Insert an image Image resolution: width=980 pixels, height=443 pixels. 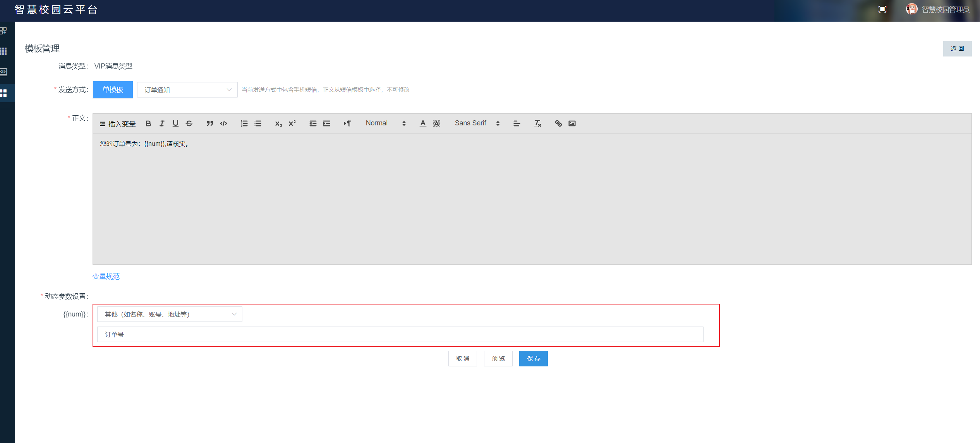pyautogui.click(x=572, y=123)
